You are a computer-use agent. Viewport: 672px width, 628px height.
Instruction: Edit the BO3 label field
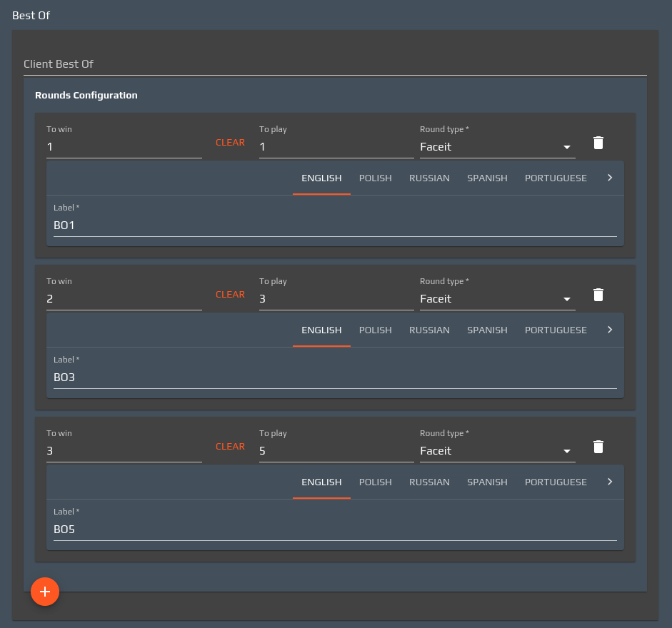coord(334,378)
